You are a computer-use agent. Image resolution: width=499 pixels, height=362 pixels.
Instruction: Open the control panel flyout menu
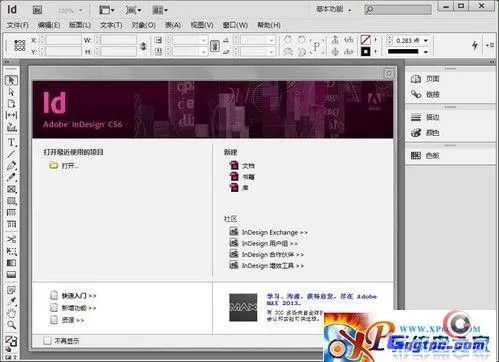pos(490,45)
